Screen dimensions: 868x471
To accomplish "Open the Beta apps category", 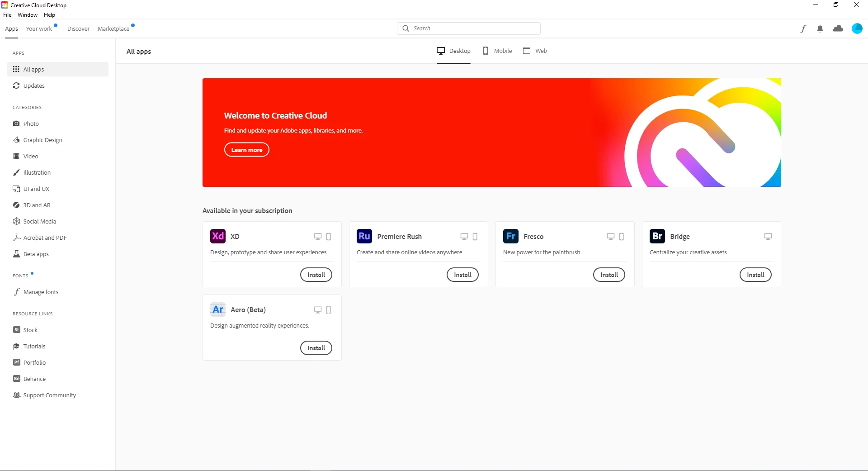I will tap(58, 254).
